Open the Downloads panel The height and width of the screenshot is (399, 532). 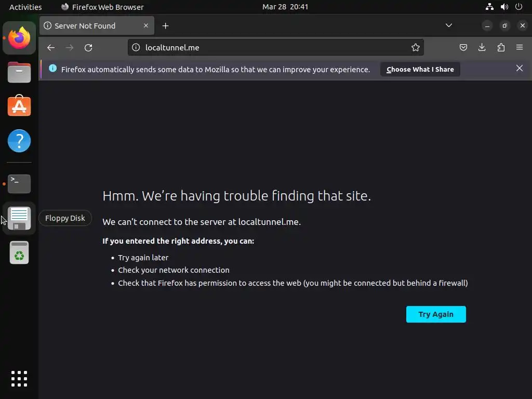482,47
